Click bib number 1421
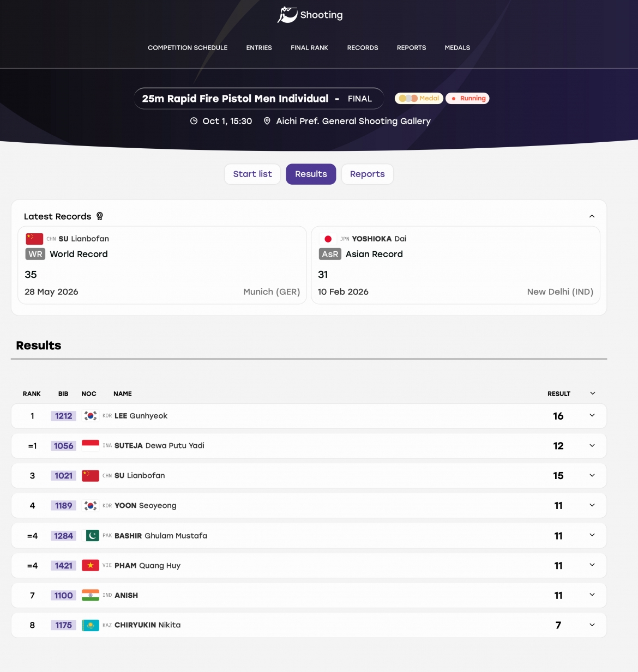 pos(63,566)
